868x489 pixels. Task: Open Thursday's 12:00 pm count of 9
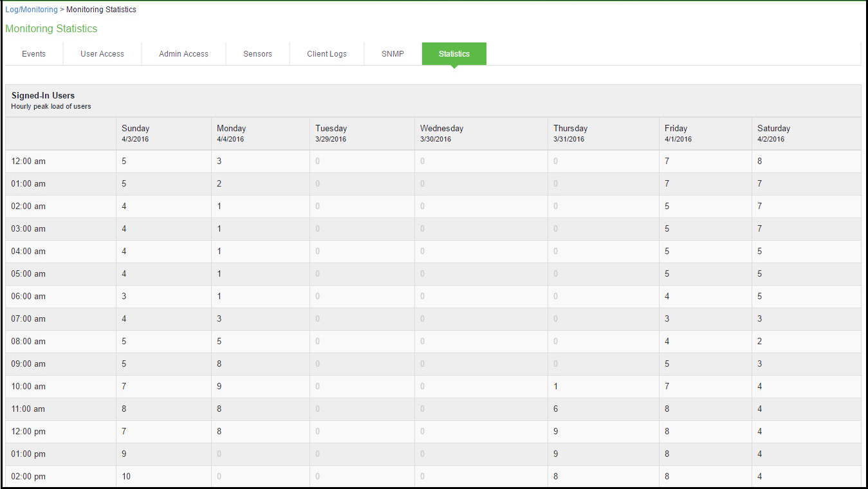[555, 431]
